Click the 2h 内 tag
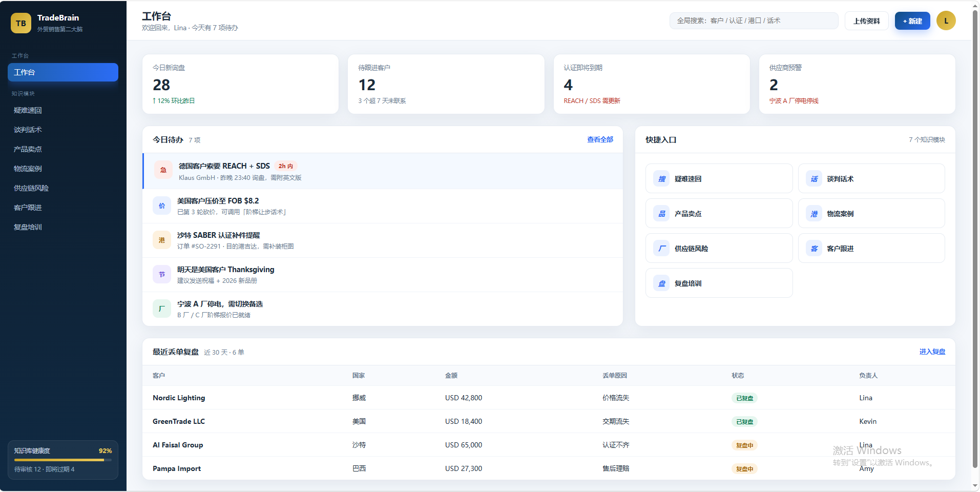 click(286, 166)
